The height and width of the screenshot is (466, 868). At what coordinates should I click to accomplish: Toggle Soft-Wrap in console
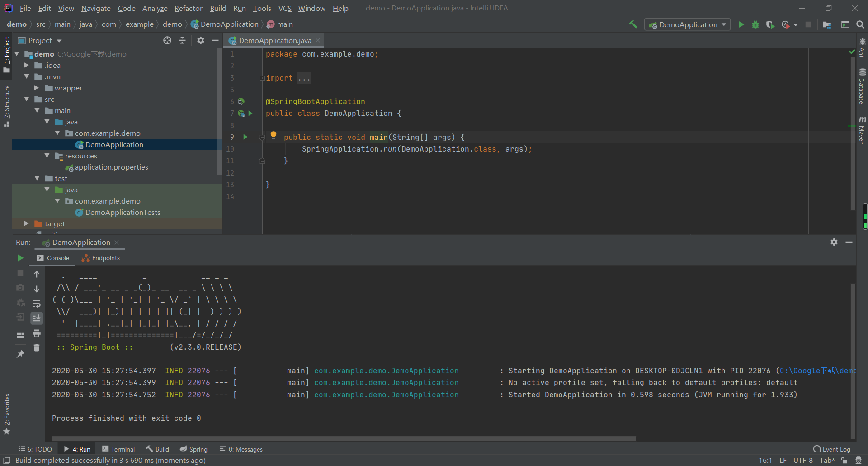[37, 304]
